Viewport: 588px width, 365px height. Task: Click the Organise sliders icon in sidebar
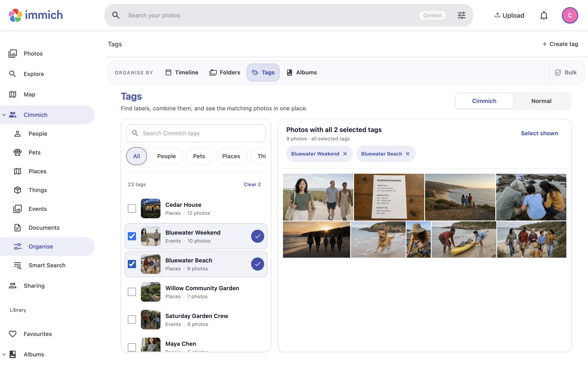(x=18, y=246)
